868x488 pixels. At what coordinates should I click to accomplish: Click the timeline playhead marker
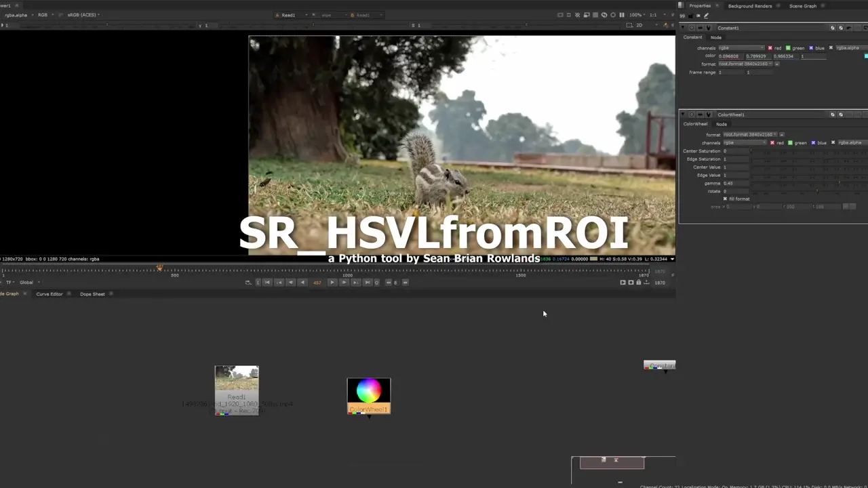point(159,268)
